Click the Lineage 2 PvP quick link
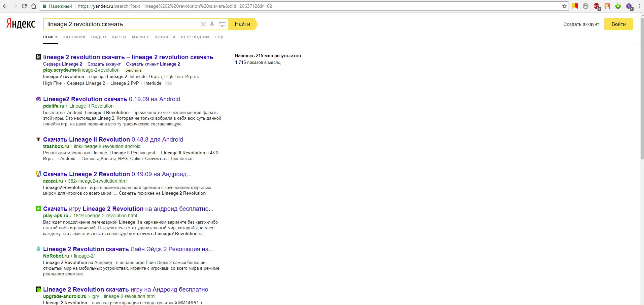644x305 pixels. coord(125,83)
